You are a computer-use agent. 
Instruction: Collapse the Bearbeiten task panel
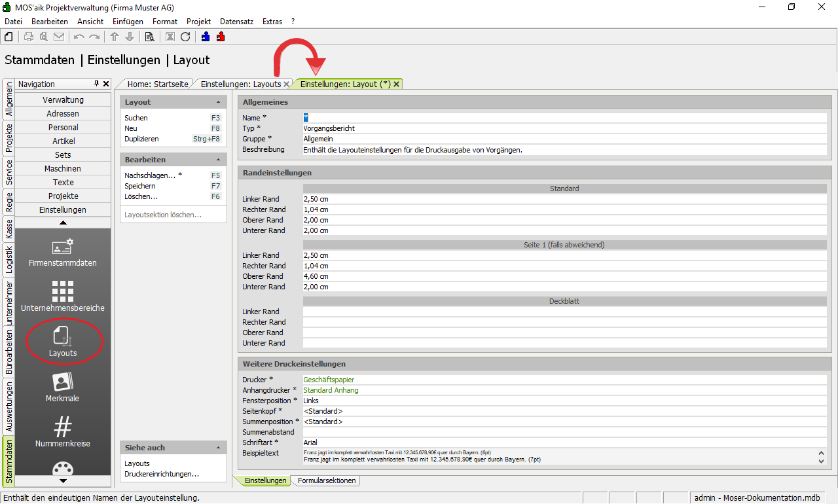pyautogui.click(x=218, y=160)
